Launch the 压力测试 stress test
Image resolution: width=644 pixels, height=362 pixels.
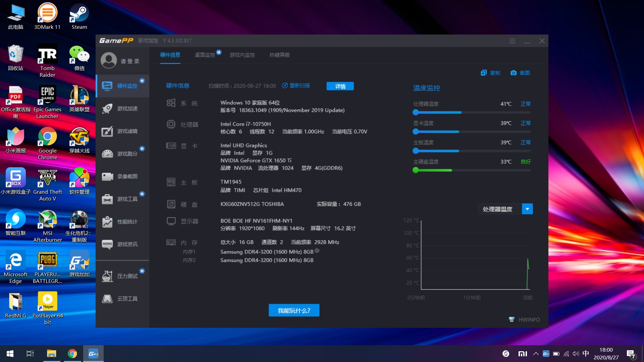click(127, 276)
